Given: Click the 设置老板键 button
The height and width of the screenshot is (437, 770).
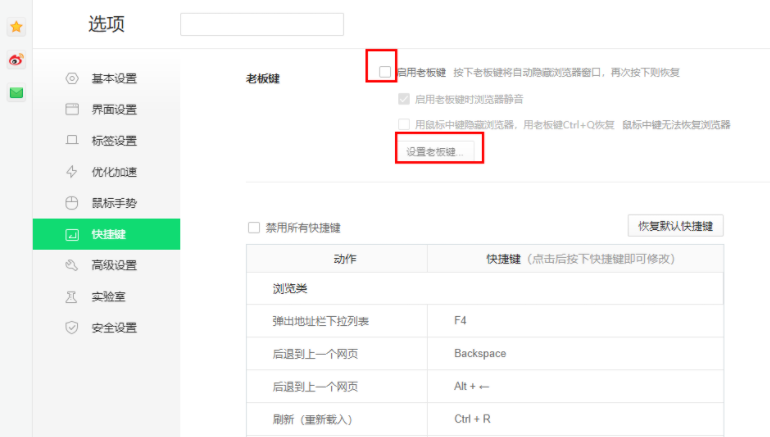Looking at the screenshot, I should pyautogui.click(x=436, y=151).
